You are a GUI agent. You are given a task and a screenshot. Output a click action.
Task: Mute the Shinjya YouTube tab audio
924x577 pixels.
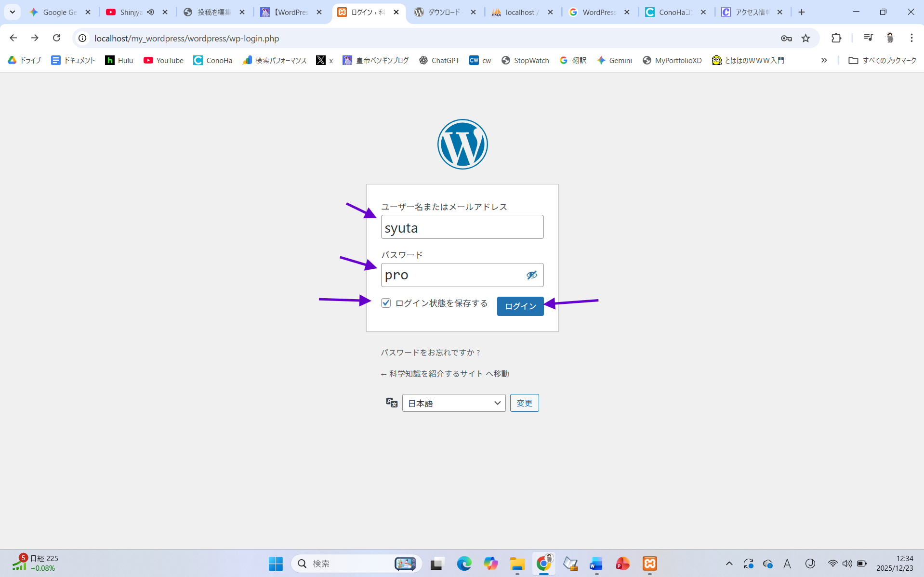(x=151, y=12)
